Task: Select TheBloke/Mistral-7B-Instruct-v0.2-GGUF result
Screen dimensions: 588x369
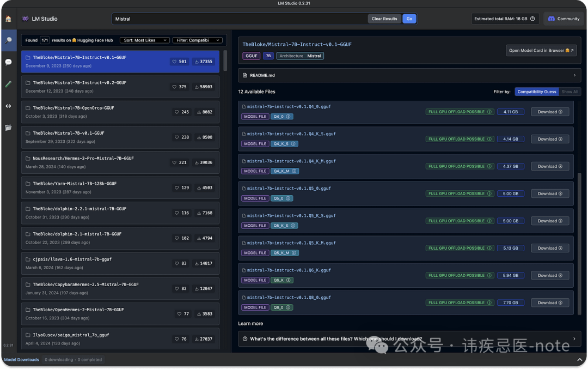Action: coord(120,87)
